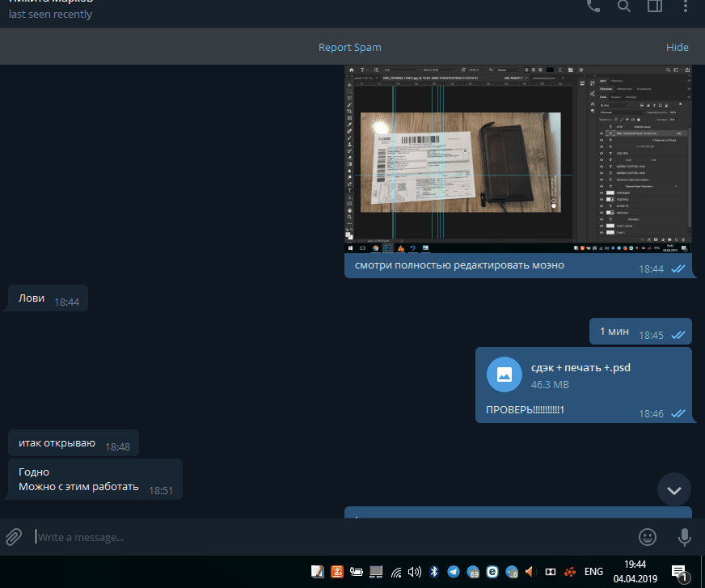Toggle the right info side panel
This screenshot has height=588, width=705.
655,6
